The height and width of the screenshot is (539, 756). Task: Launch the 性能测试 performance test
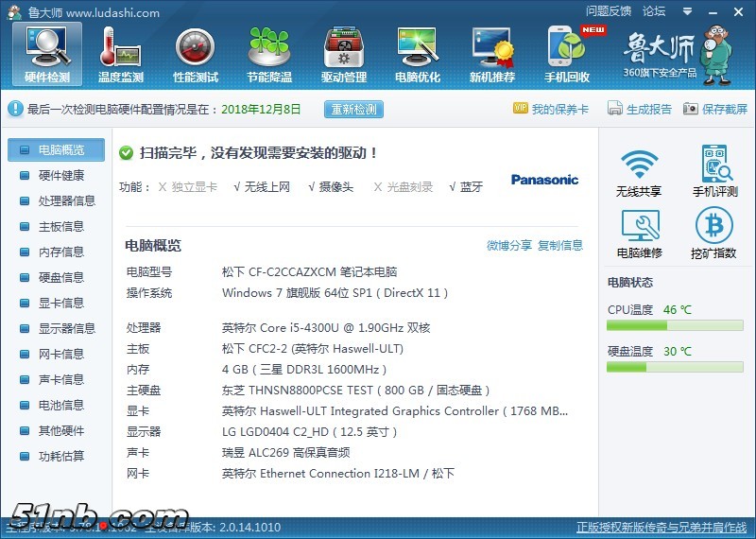pos(195,54)
